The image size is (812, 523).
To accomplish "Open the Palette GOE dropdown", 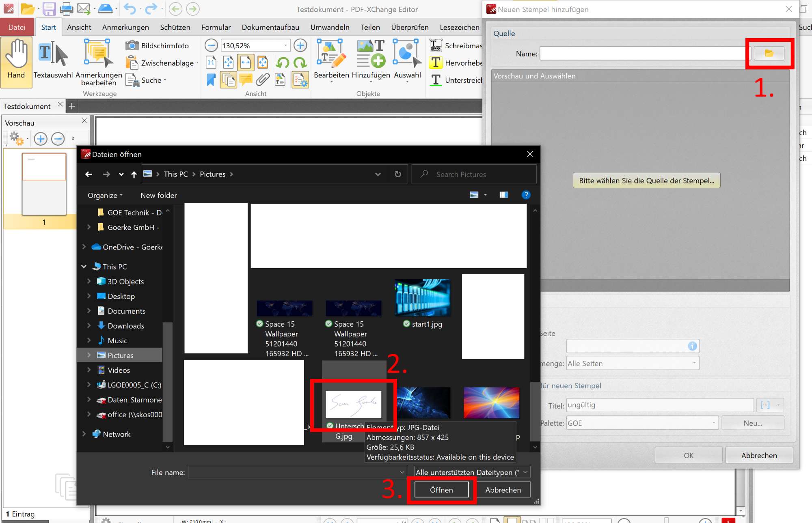I will pyautogui.click(x=642, y=423).
